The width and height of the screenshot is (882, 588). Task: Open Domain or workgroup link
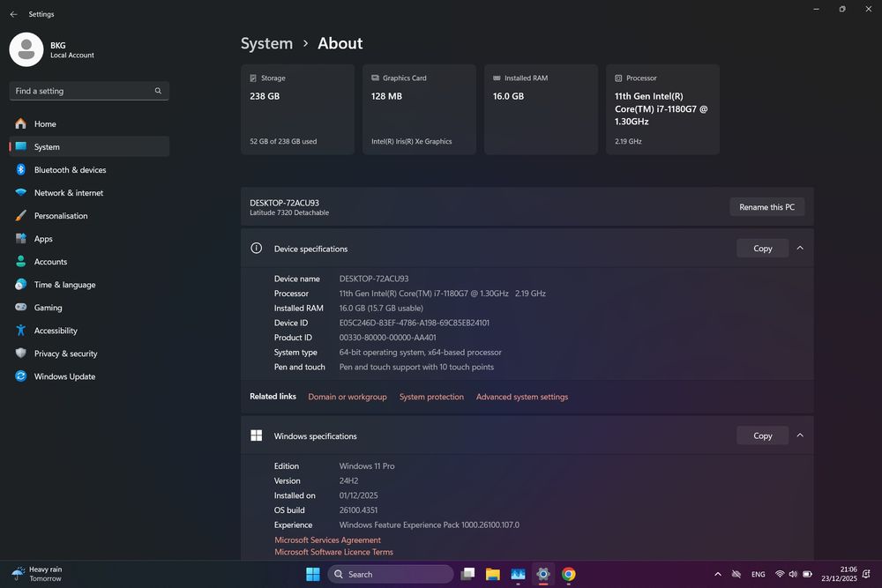pos(347,397)
